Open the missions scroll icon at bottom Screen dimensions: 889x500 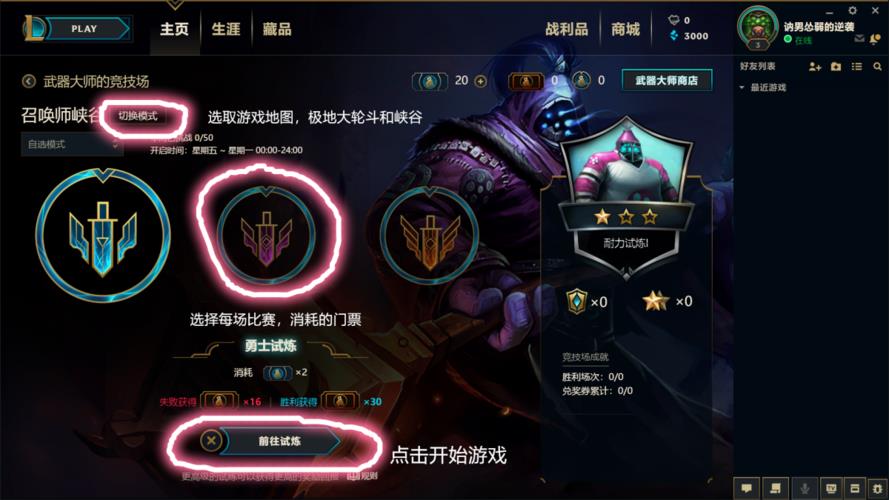775,488
